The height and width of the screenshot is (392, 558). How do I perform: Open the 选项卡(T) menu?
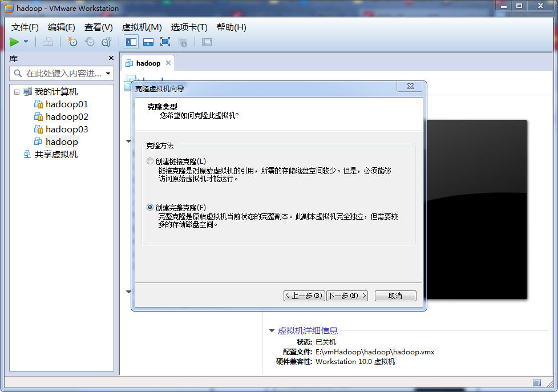tap(189, 27)
